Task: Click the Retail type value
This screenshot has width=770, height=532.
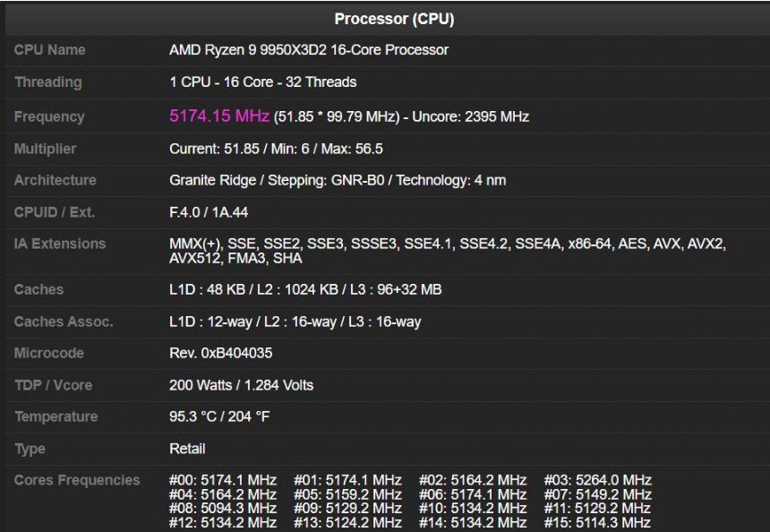Action: pyautogui.click(x=187, y=449)
